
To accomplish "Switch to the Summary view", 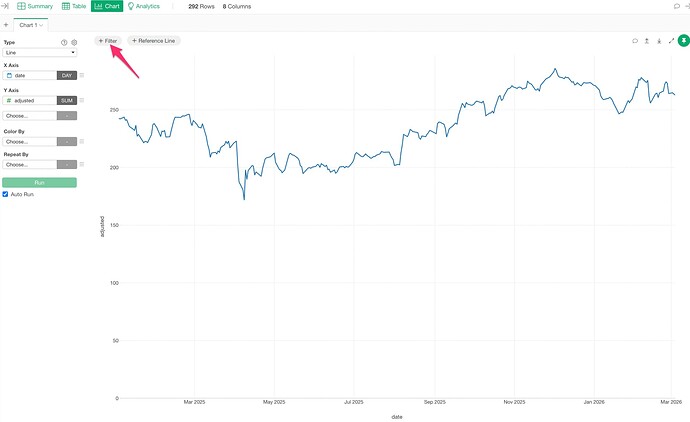I will coord(35,6).
